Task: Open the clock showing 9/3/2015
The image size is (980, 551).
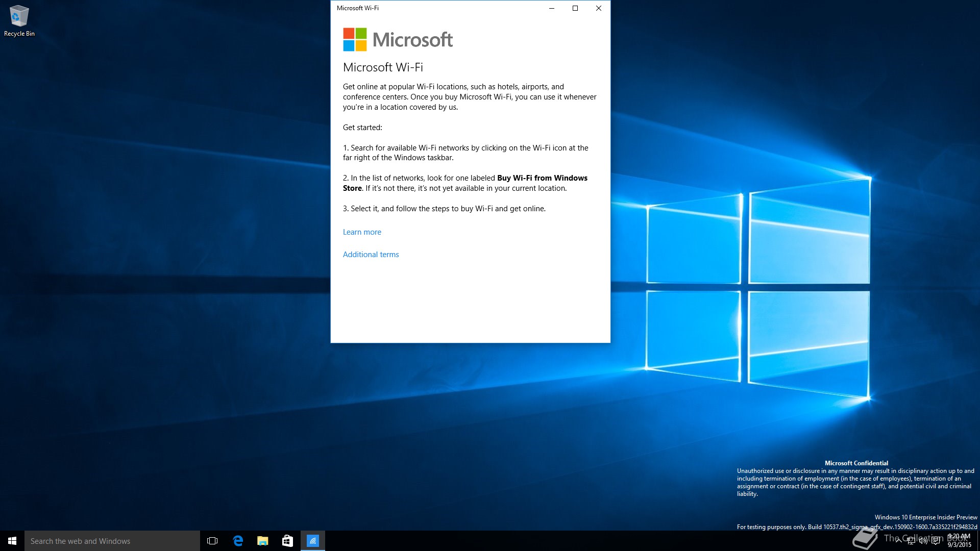Action: click(959, 541)
